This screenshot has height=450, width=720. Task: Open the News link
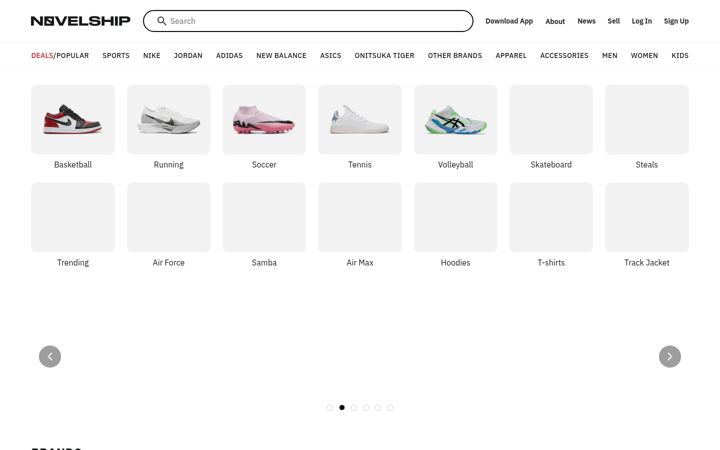coord(586,21)
